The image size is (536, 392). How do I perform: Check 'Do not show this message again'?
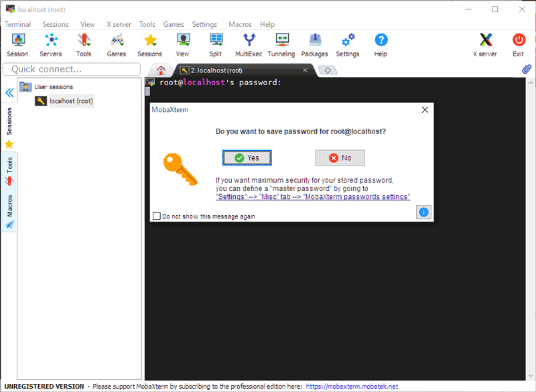pyautogui.click(x=157, y=216)
